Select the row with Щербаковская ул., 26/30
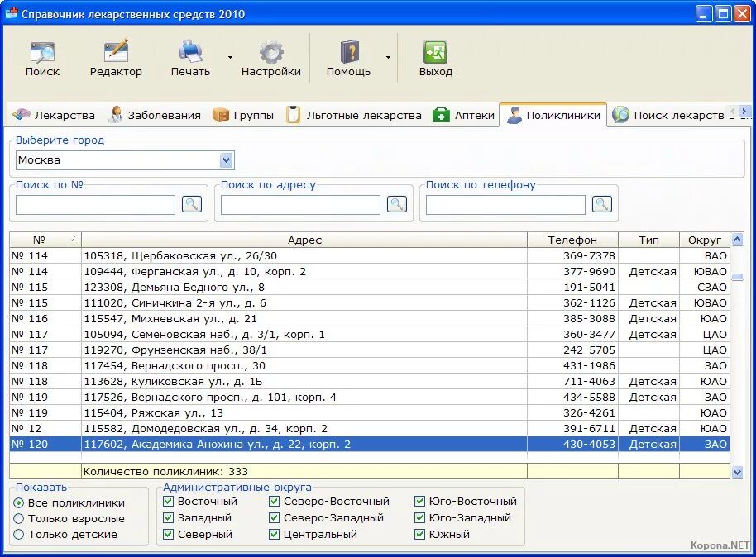756x557 pixels. coord(370,256)
